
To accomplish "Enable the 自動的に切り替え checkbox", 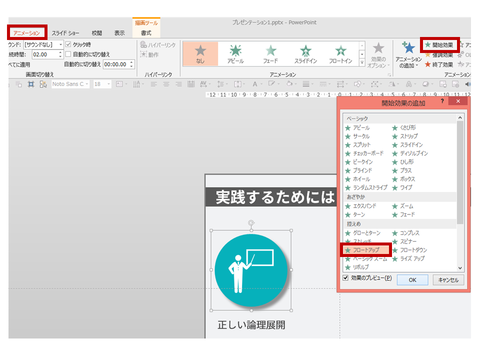I will (x=68, y=54).
